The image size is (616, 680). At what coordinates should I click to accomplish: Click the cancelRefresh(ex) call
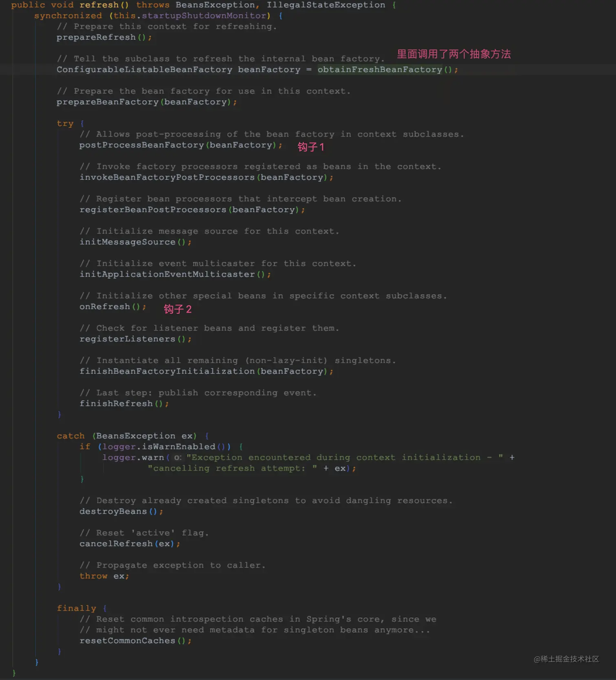130,544
